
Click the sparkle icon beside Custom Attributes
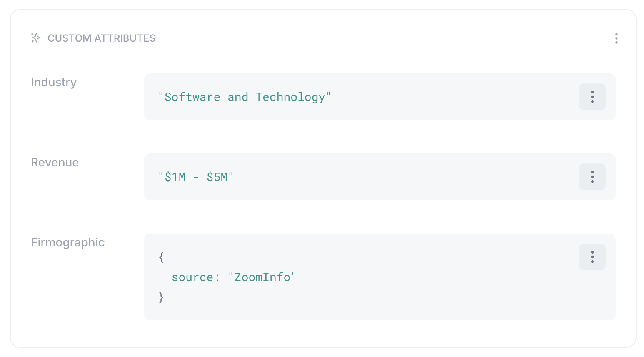tap(36, 38)
